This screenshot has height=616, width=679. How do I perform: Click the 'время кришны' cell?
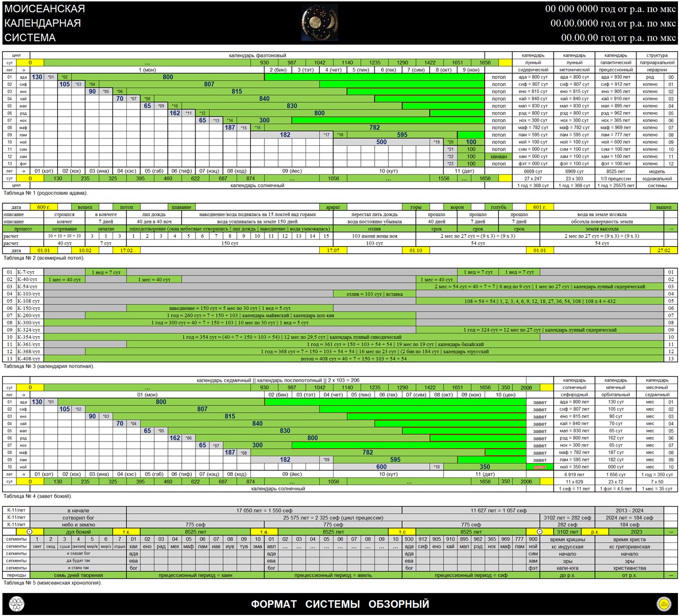coord(567,540)
